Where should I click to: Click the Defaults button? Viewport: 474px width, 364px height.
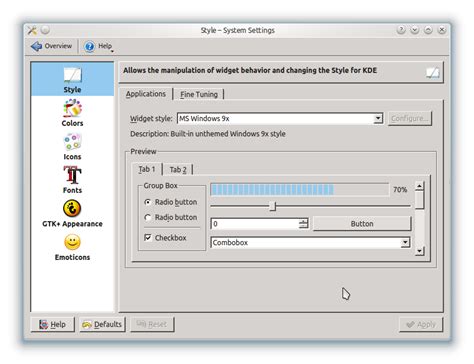102,324
